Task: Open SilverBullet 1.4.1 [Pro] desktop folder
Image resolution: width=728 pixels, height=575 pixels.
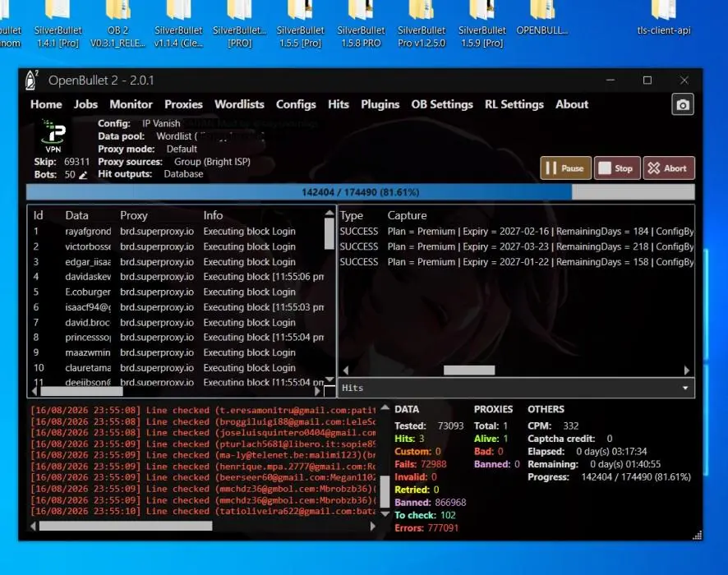Action: pos(58,25)
